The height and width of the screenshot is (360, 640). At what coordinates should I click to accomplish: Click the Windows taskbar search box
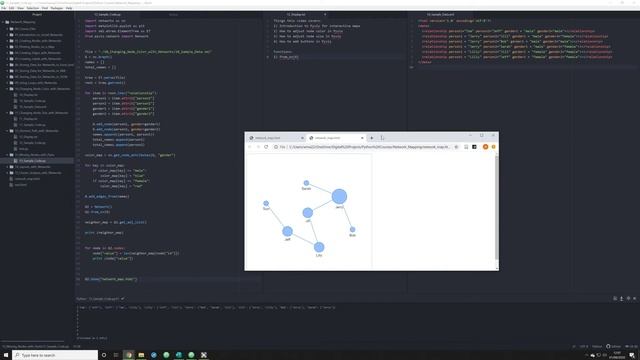55,355
